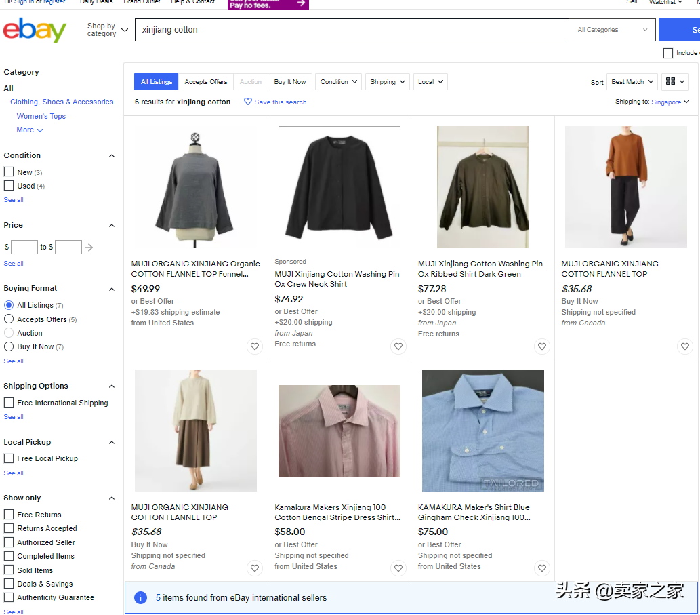Screen dimensions: 700x615
Task: Open the Women's Tops category link
Action: 41,116
